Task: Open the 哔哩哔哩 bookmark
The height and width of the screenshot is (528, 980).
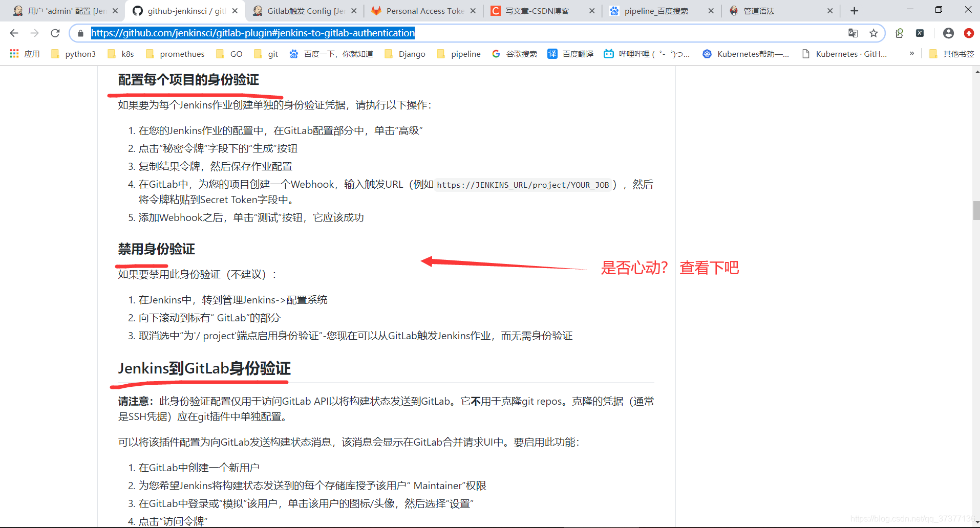Action: 647,54
